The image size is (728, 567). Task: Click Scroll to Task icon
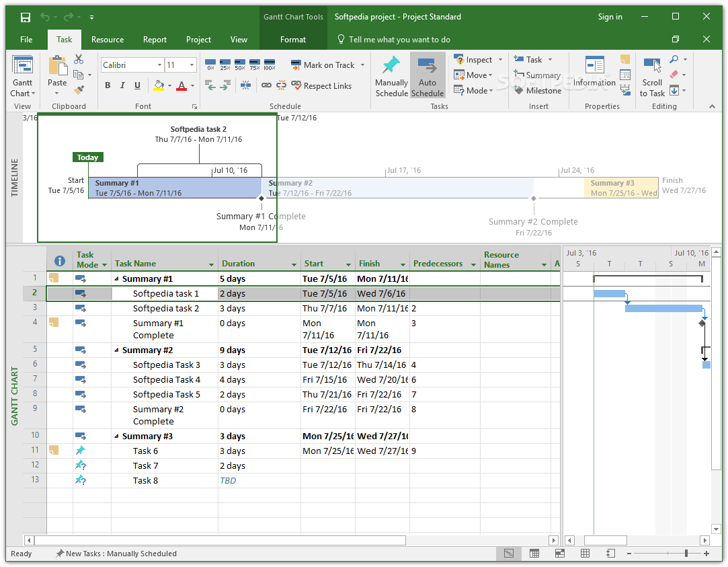point(652,76)
